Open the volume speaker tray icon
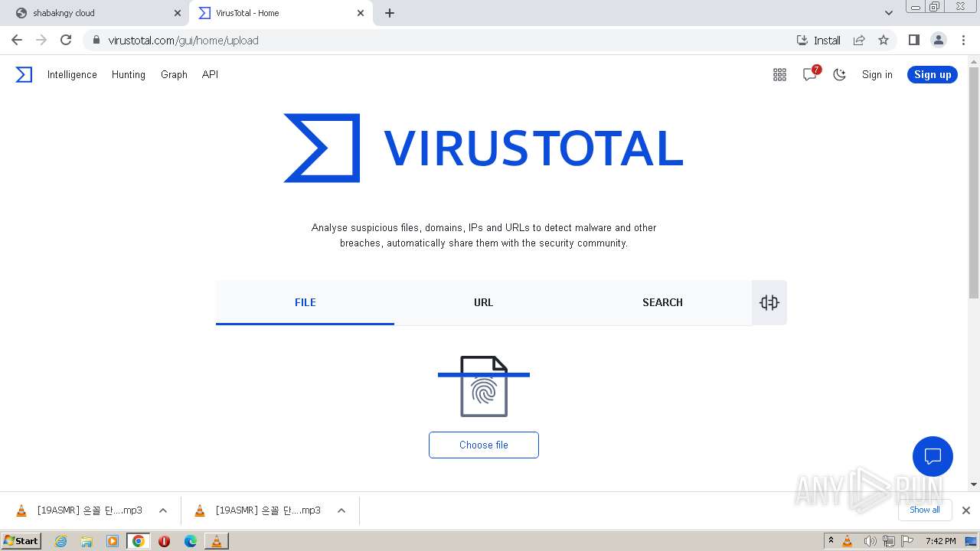980x551 pixels. point(870,541)
